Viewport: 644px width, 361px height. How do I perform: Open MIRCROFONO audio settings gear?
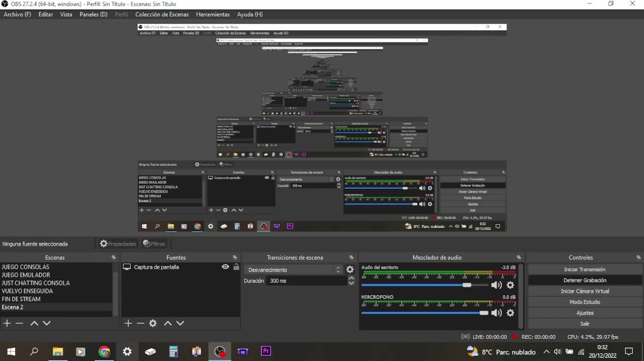(x=510, y=313)
